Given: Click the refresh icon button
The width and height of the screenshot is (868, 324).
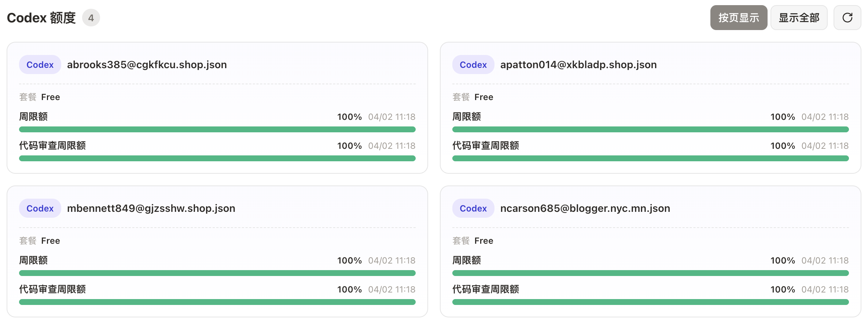Looking at the screenshot, I should [847, 18].
